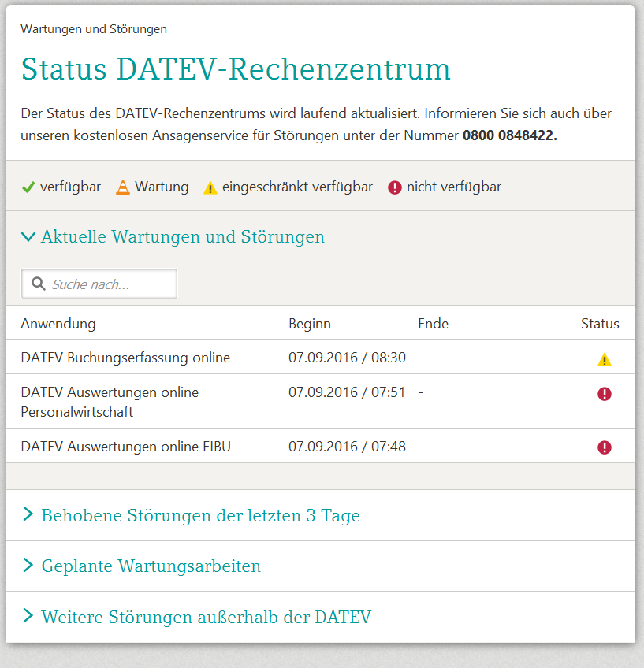Click red status icon for Personalwirtschaft row
This screenshot has width=644, height=668.
point(604,394)
